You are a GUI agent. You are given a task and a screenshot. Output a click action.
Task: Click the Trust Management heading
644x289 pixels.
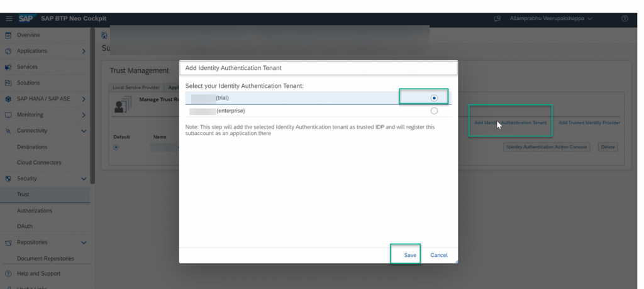(139, 70)
